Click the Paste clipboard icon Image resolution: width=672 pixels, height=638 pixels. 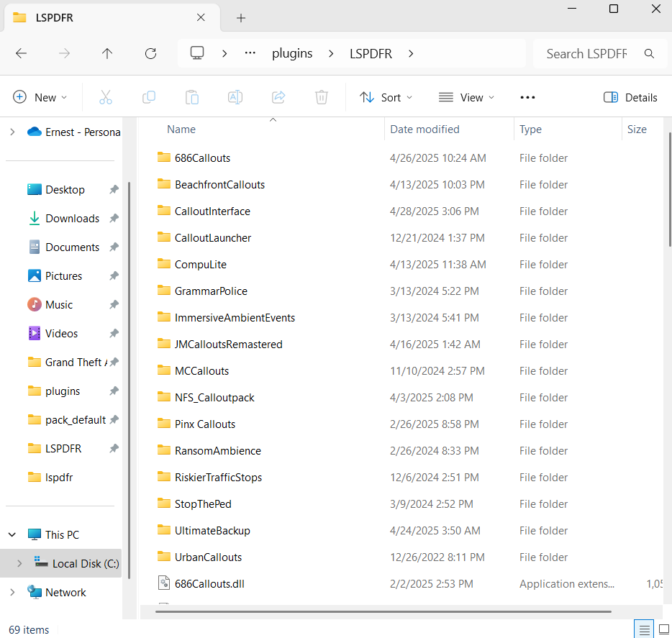click(192, 97)
